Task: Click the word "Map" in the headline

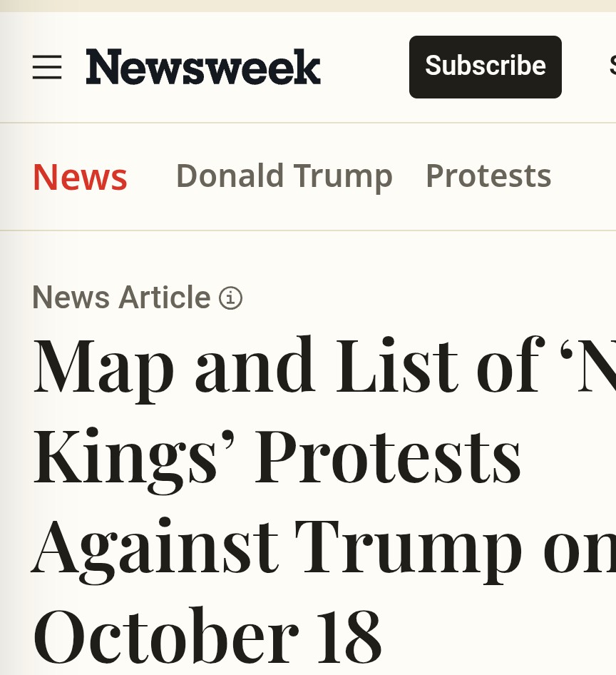Action: click(x=104, y=367)
